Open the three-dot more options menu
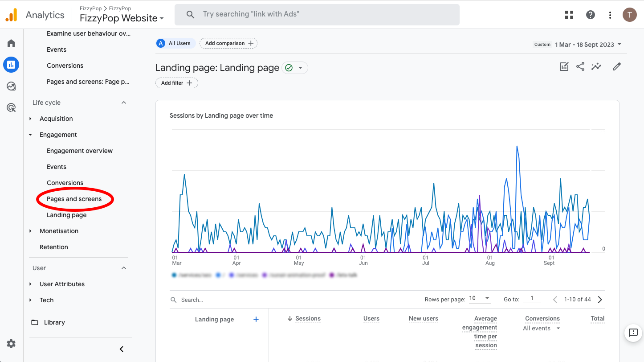644x362 pixels. point(610,15)
